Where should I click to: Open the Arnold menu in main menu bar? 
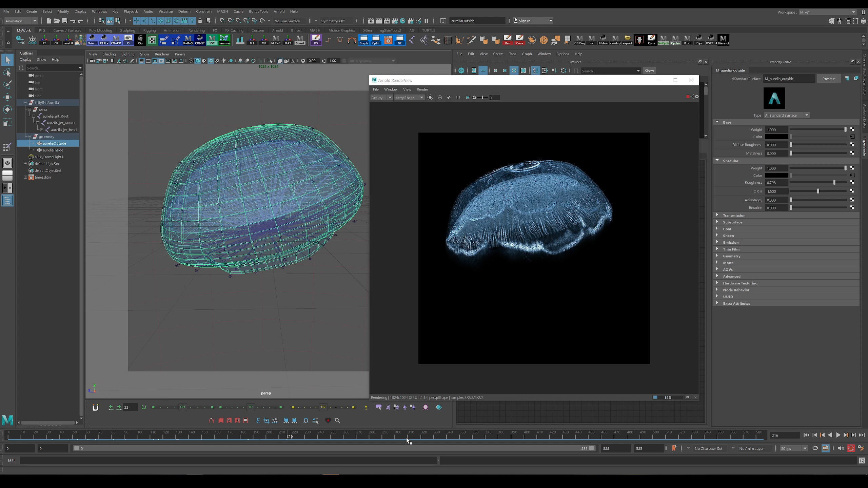tap(279, 11)
